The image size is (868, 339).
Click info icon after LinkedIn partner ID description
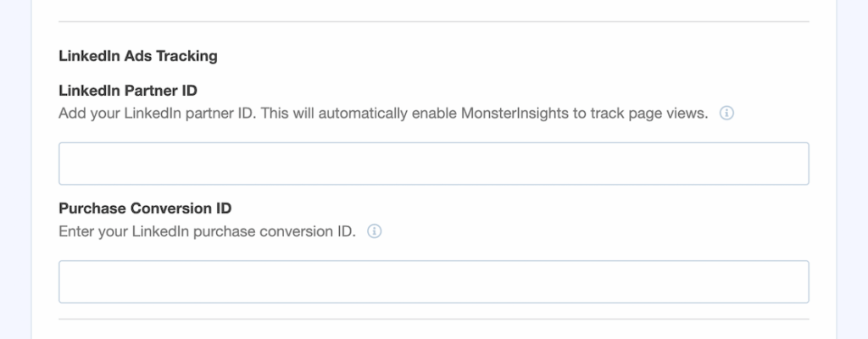[726, 114]
